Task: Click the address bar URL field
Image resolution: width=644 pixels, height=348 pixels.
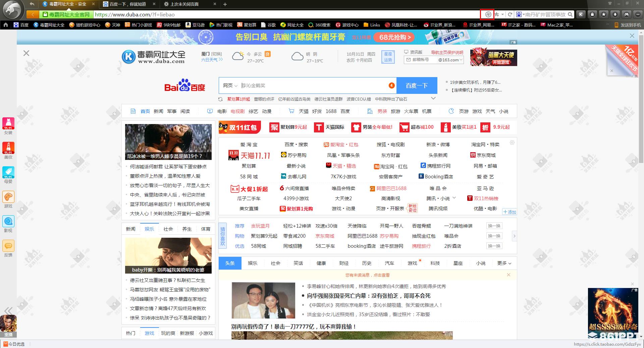Action: click(x=287, y=14)
